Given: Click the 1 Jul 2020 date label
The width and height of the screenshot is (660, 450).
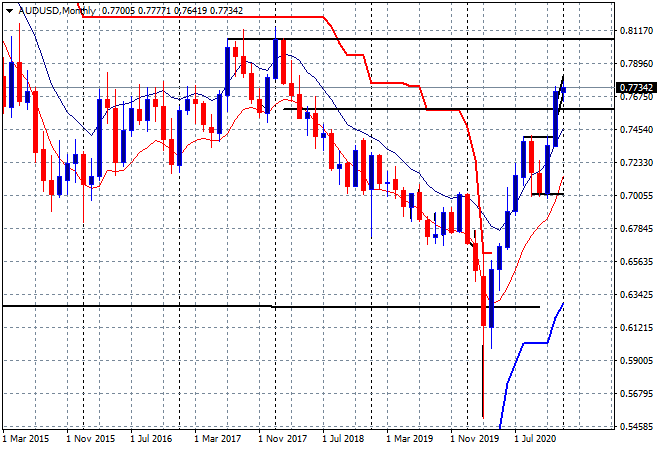Looking at the screenshot, I should [x=535, y=439].
